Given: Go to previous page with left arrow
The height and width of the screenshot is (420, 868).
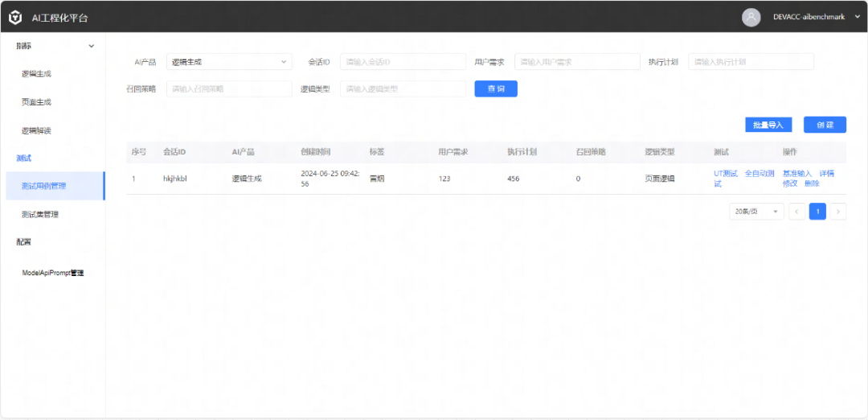Looking at the screenshot, I should click(x=796, y=212).
